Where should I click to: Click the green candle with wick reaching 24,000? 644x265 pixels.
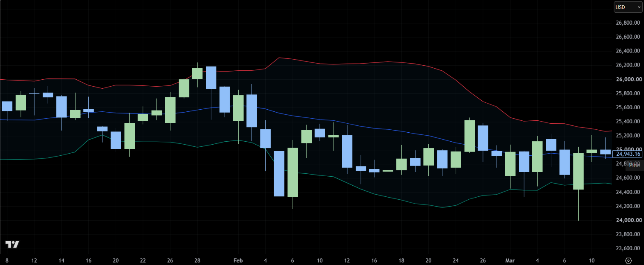[578, 171]
